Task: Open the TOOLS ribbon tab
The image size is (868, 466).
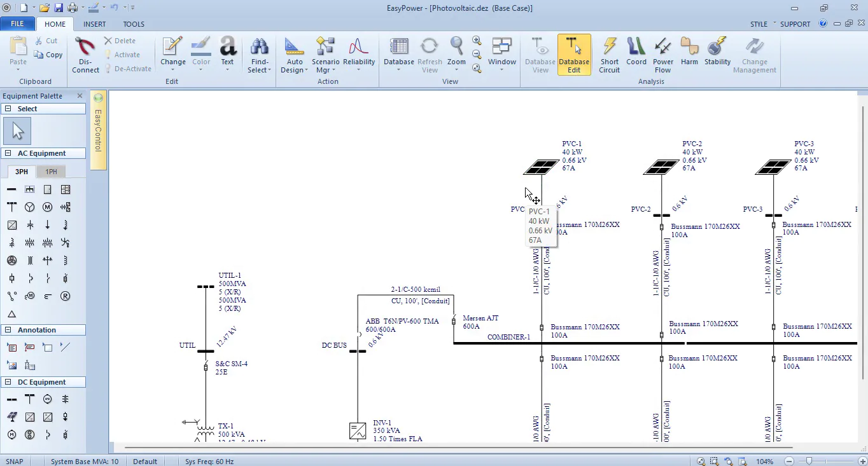Action: click(x=134, y=24)
